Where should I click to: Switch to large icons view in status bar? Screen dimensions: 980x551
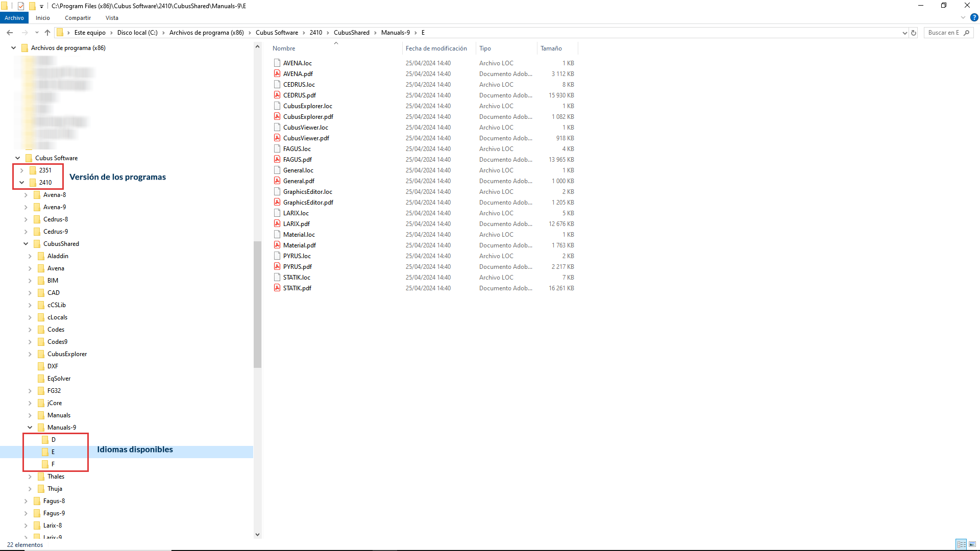[972, 544]
